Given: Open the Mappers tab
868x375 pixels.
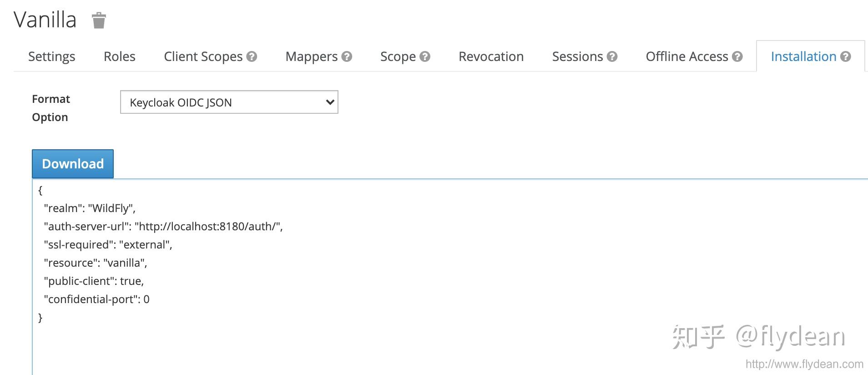Looking at the screenshot, I should [311, 56].
